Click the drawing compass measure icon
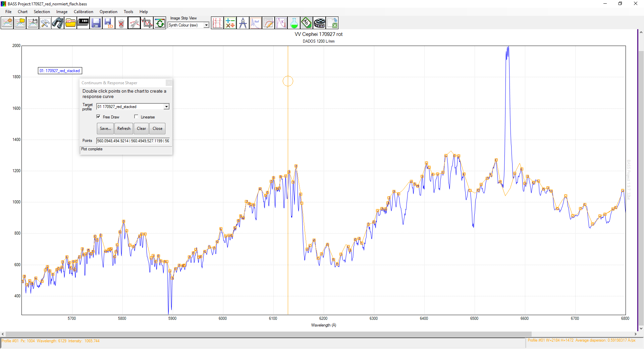 [x=243, y=23]
